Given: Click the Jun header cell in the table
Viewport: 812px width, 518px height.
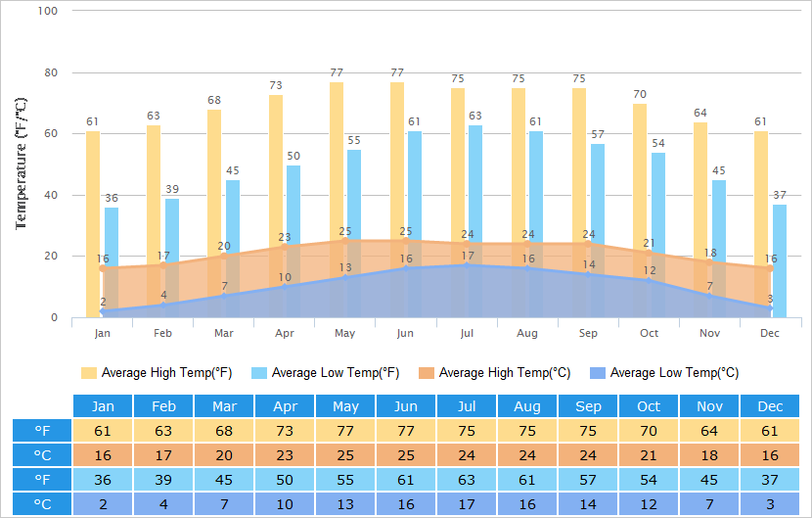Looking at the screenshot, I should pyautogui.click(x=406, y=406).
